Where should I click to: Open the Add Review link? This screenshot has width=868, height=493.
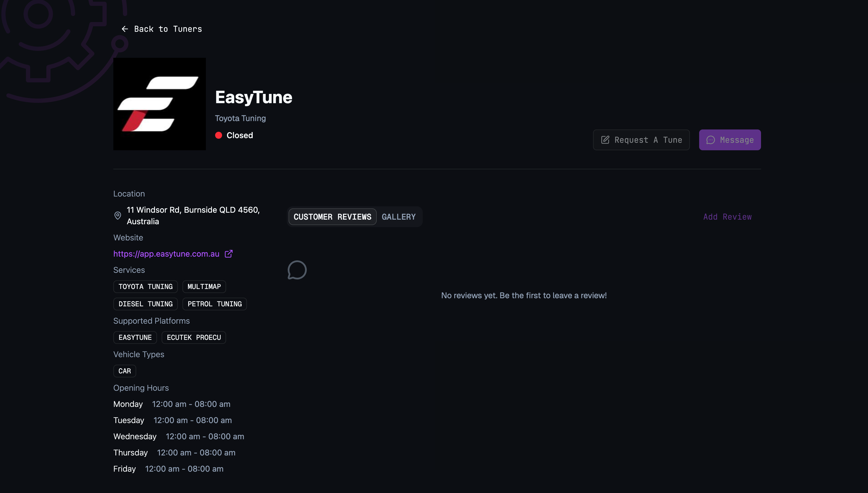click(727, 217)
